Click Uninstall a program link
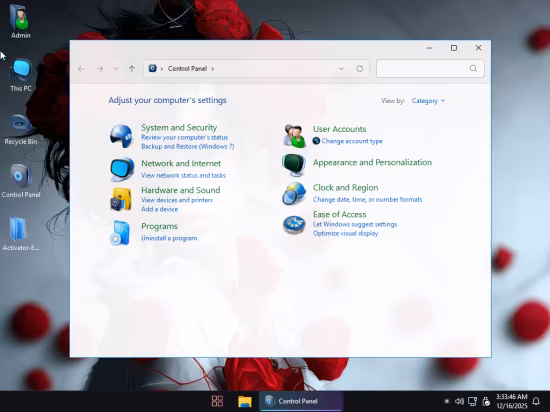550x412 pixels. point(169,238)
